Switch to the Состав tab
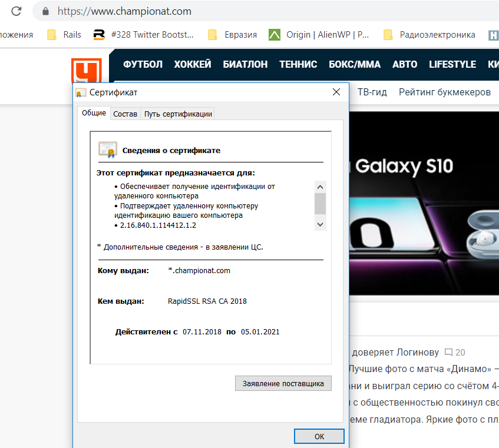This screenshot has height=448, width=499. point(125,114)
